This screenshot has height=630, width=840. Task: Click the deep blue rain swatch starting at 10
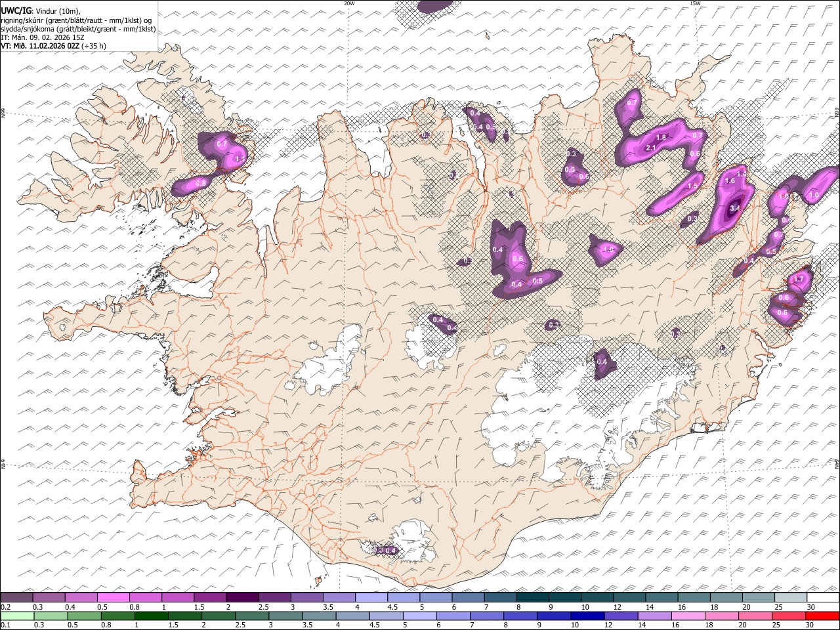587,616
